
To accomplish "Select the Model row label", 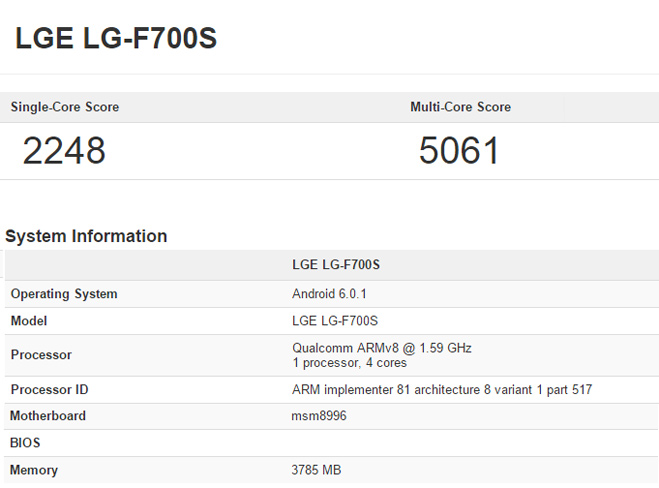I will [x=29, y=321].
